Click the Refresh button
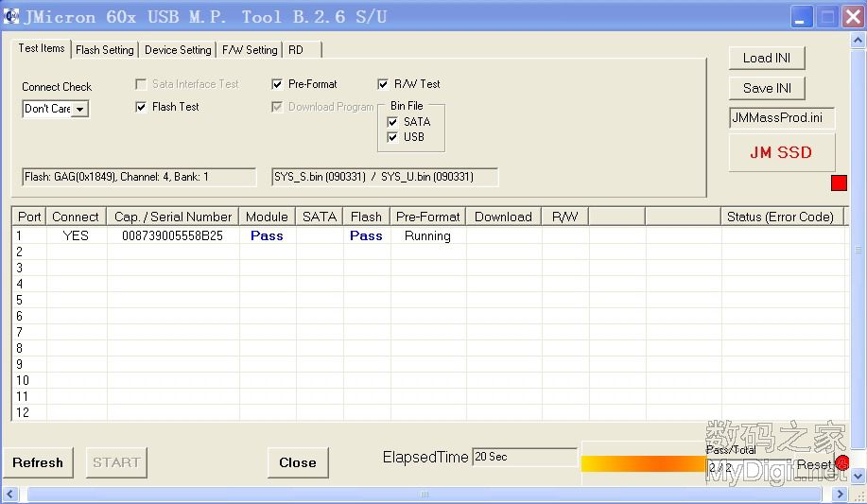Image resolution: width=867 pixels, height=504 pixels. pyautogui.click(x=38, y=462)
